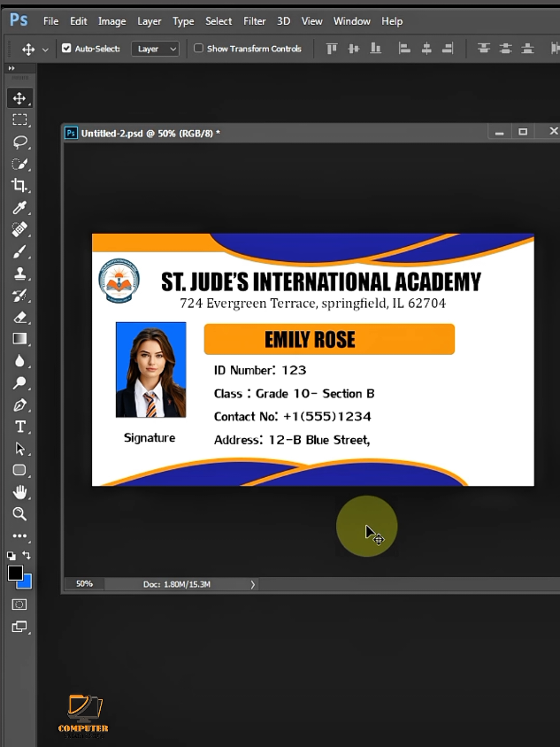The width and height of the screenshot is (560, 747).
Task: Select the Hand tool
Action: (x=19, y=491)
